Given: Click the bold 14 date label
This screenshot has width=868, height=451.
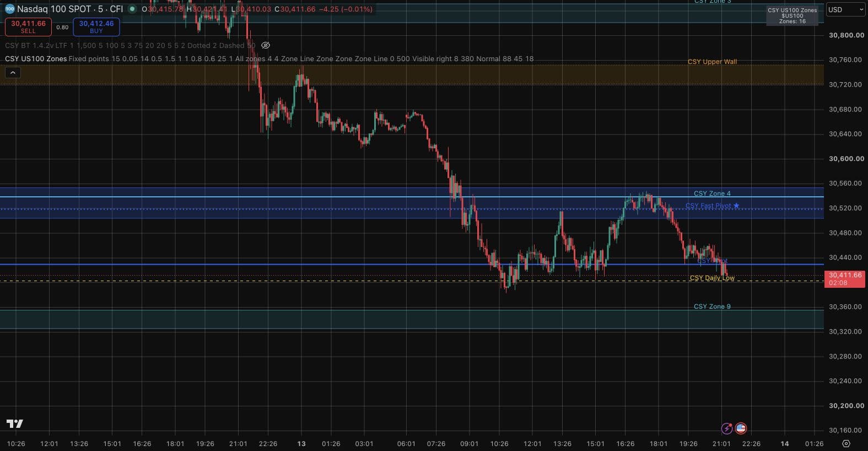Looking at the screenshot, I should [x=785, y=443].
